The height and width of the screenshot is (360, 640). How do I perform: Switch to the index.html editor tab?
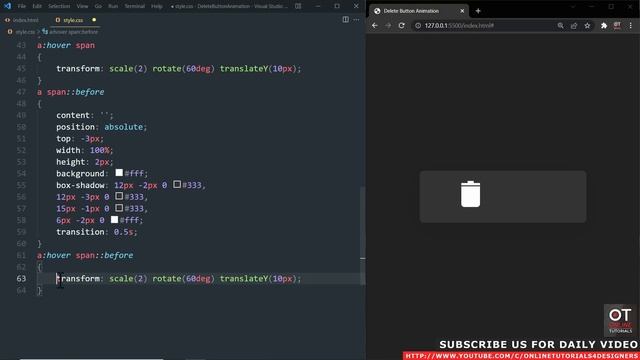(22, 20)
